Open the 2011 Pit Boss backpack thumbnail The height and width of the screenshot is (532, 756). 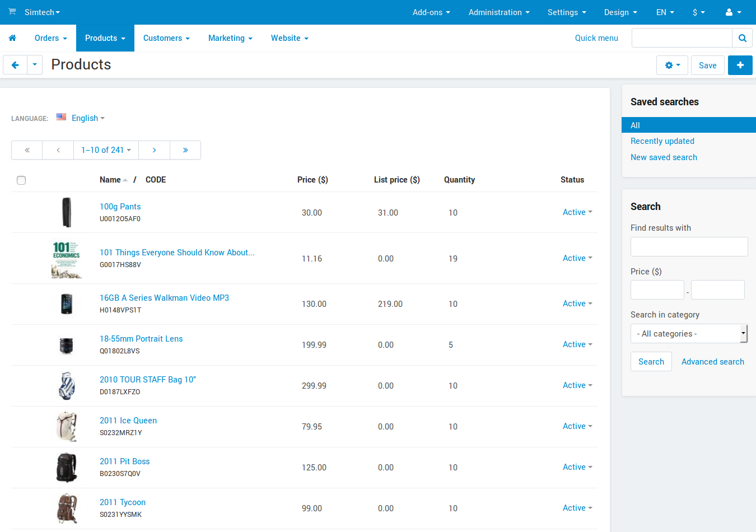point(67,468)
